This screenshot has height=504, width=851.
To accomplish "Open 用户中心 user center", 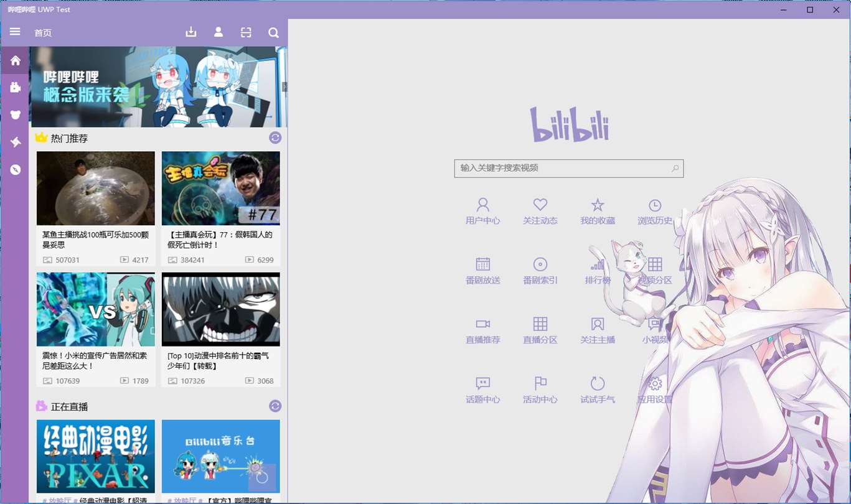I will click(x=482, y=211).
